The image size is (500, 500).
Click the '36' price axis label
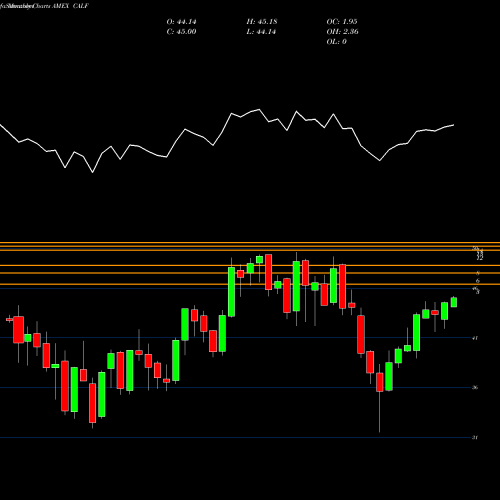pos(475,388)
